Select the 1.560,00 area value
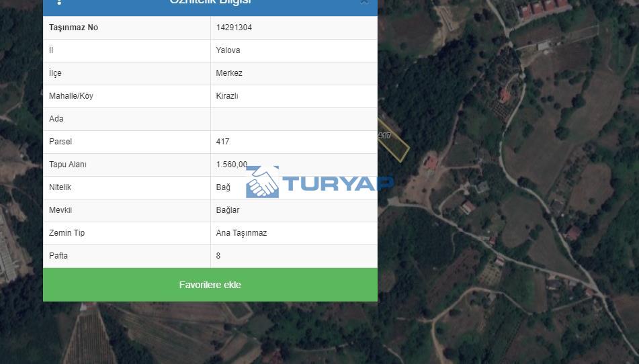Image resolution: width=639 pixels, height=364 pixels. pos(231,164)
